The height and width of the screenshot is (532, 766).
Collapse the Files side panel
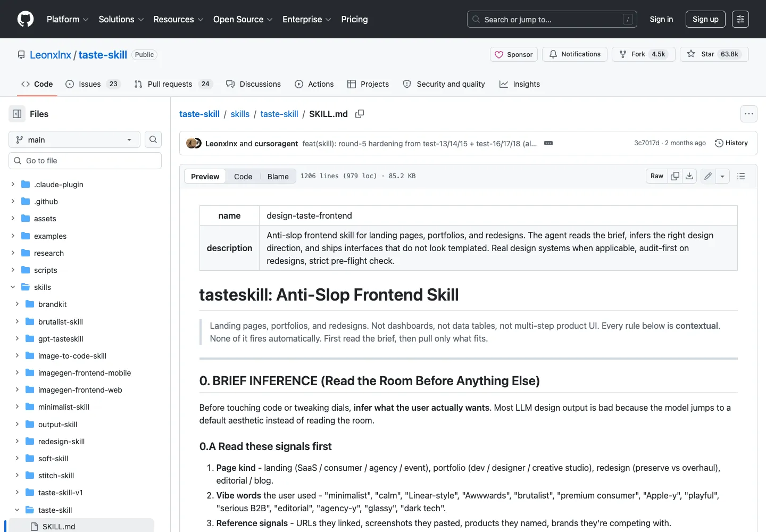click(17, 114)
